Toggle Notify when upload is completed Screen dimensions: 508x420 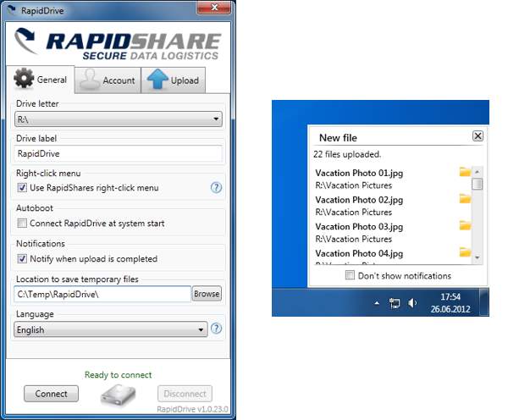22,258
